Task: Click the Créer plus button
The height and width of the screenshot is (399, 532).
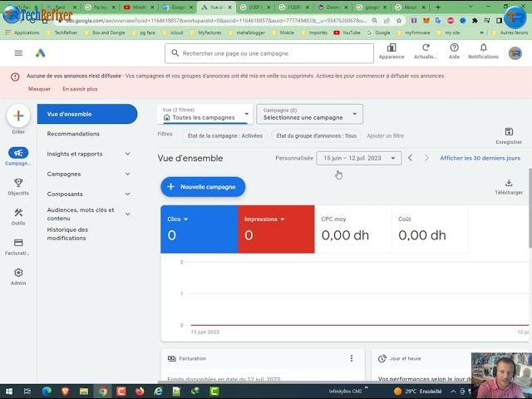Action: pos(18,116)
